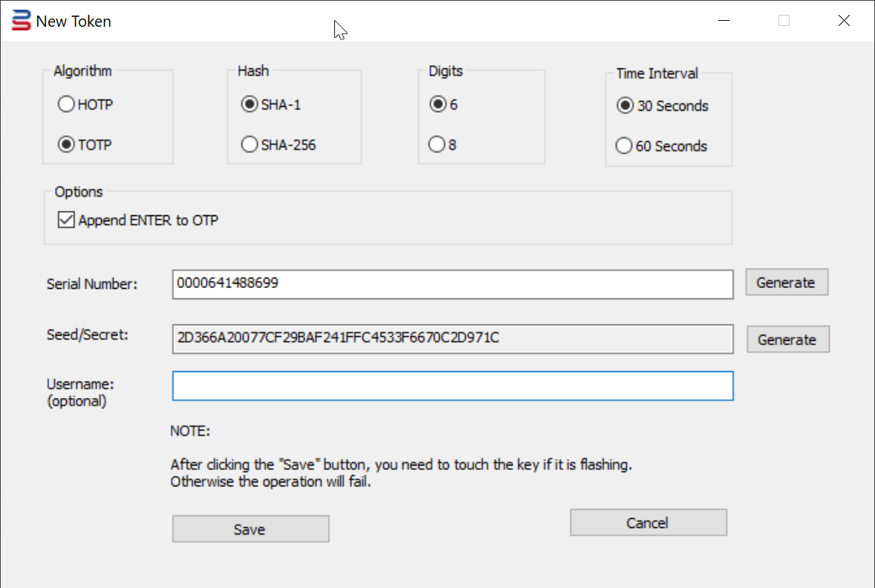875x588 pixels.
Task: Select the HOTP algorithm option
Action: (x=66, y=105)
